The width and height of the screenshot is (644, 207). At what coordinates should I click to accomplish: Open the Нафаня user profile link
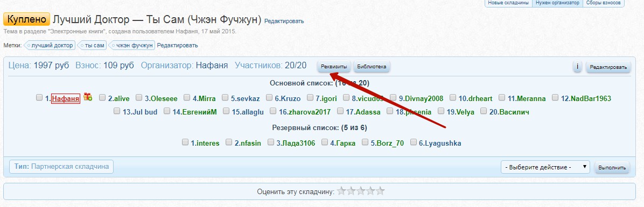66,99
